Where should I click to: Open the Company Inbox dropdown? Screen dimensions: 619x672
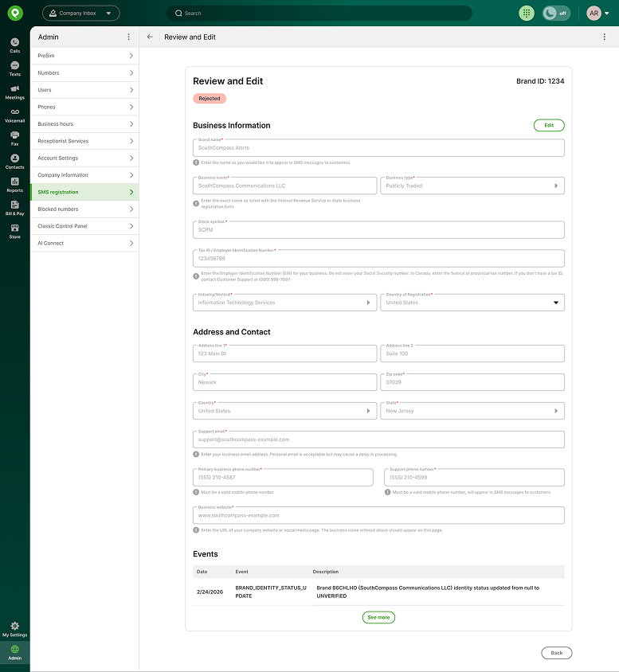point(80,14)
